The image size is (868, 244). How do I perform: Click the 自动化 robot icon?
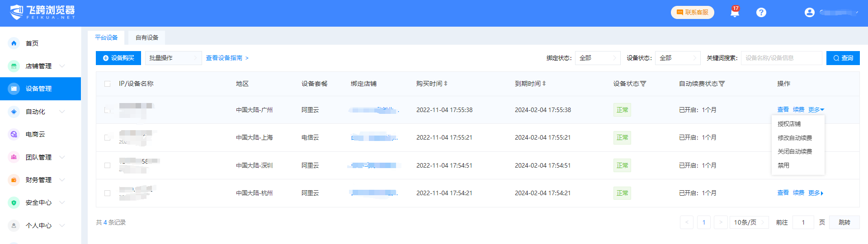coord(14,112)
